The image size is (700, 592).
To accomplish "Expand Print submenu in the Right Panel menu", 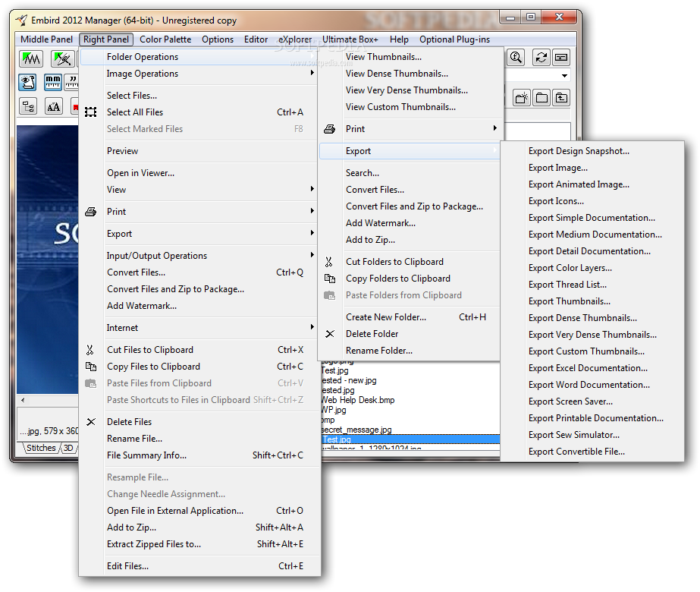I will coord(312,211).
